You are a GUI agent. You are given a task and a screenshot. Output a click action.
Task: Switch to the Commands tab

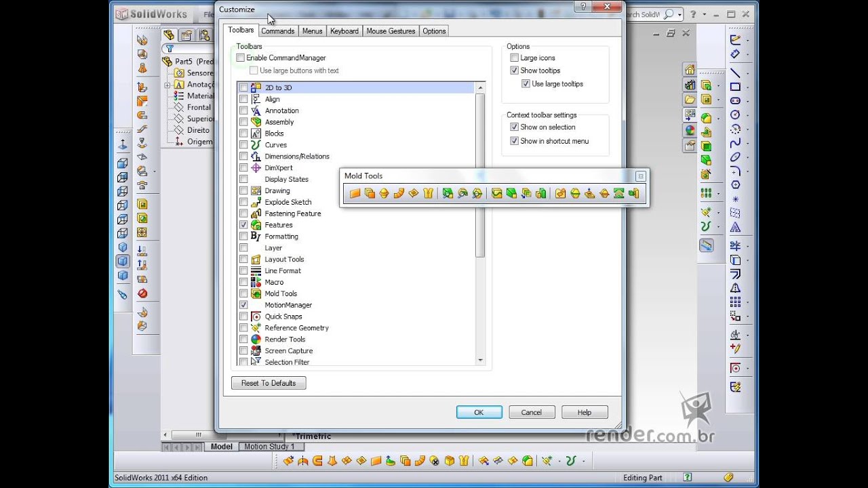click(x=277, y=31)
